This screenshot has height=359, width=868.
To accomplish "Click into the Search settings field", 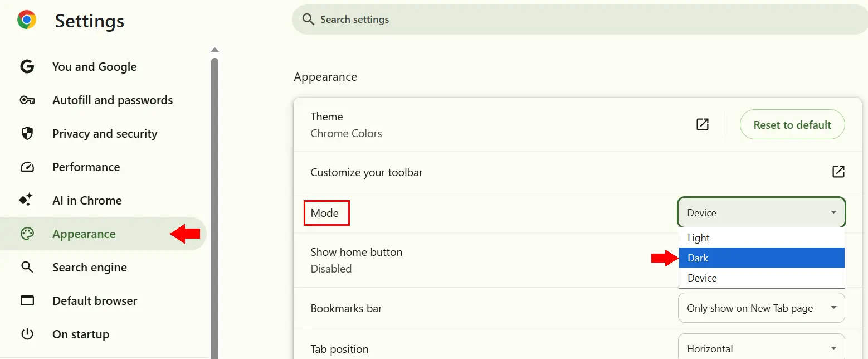I will click(579, 20).
